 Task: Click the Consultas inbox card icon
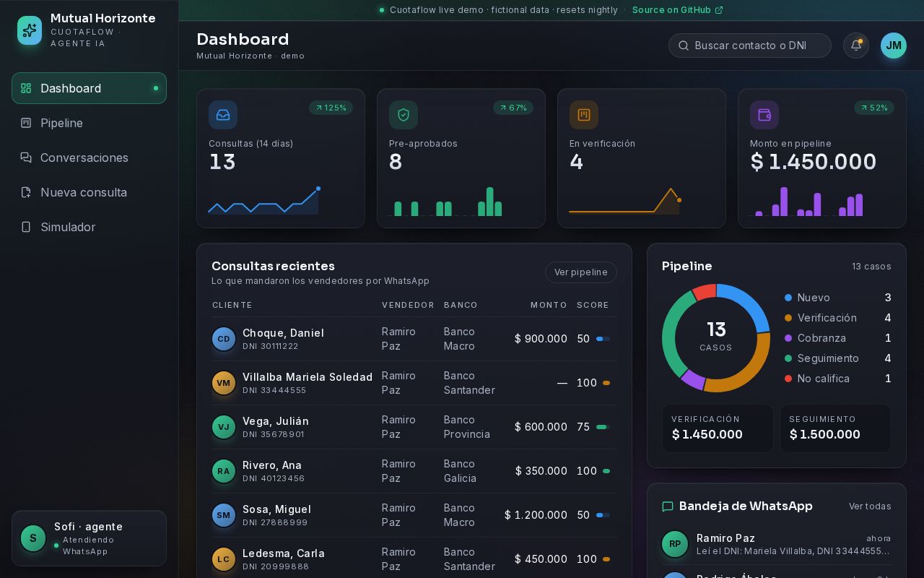point(223,115)
